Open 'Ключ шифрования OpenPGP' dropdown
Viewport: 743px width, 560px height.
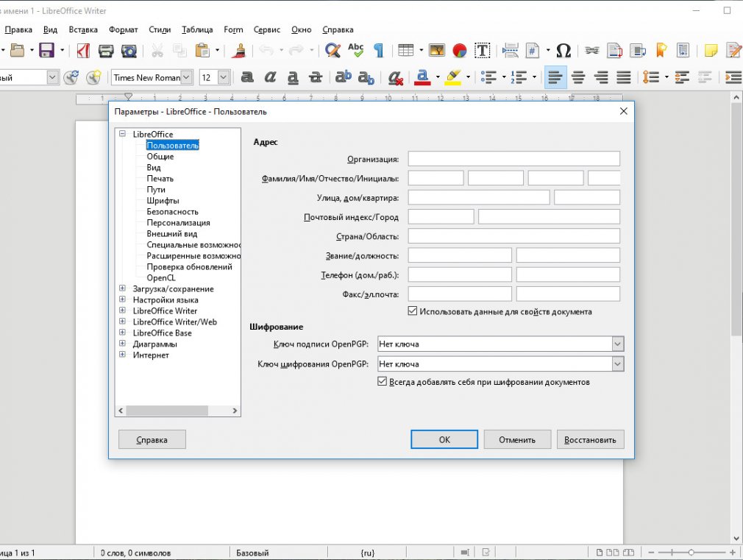(617, 364)
